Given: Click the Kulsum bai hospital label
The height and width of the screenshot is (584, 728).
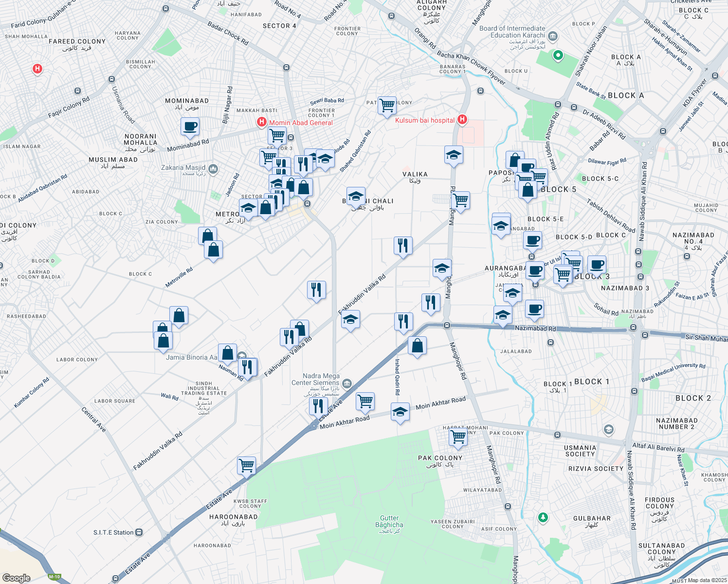Looking at the screenshot, I should [425, 120].
